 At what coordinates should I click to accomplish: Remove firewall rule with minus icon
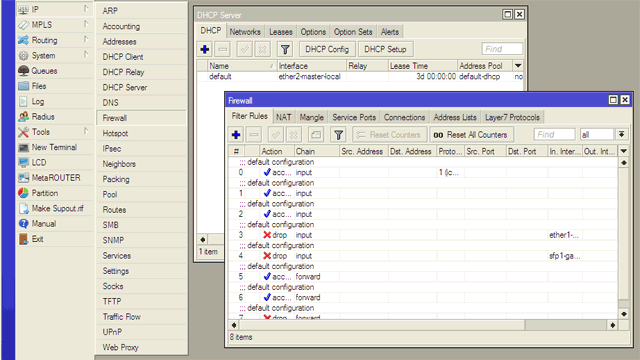pos(254,135)
